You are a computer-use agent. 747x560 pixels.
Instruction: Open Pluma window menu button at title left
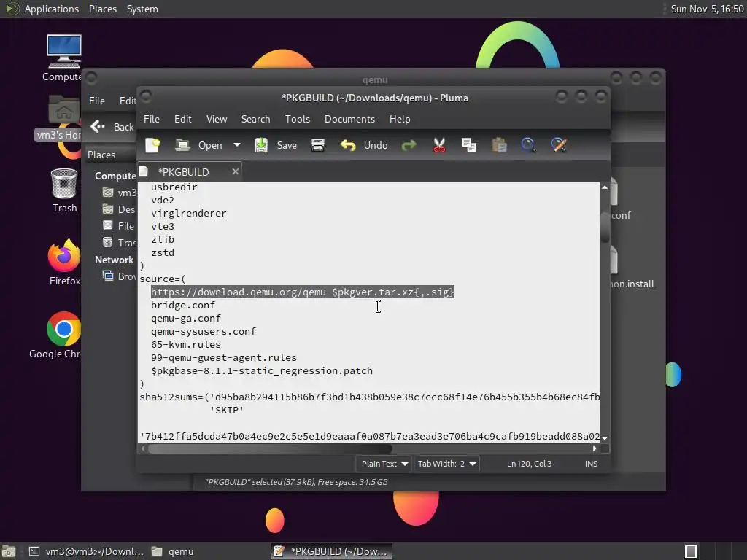(x=146, y=97)
